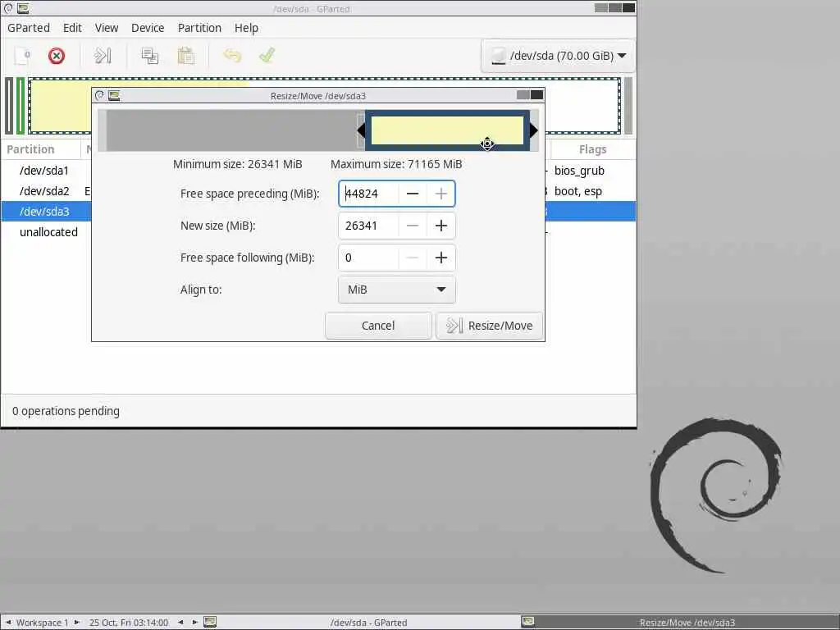Viewport: 840px width, 630px height.
Task: Decrease Free space following with minus button
Action: click(413, 258)
